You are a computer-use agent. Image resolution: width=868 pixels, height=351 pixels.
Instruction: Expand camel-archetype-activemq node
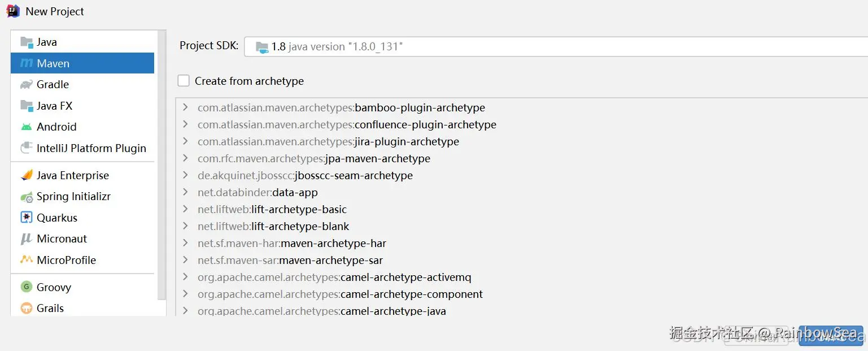tap(185, 277)
